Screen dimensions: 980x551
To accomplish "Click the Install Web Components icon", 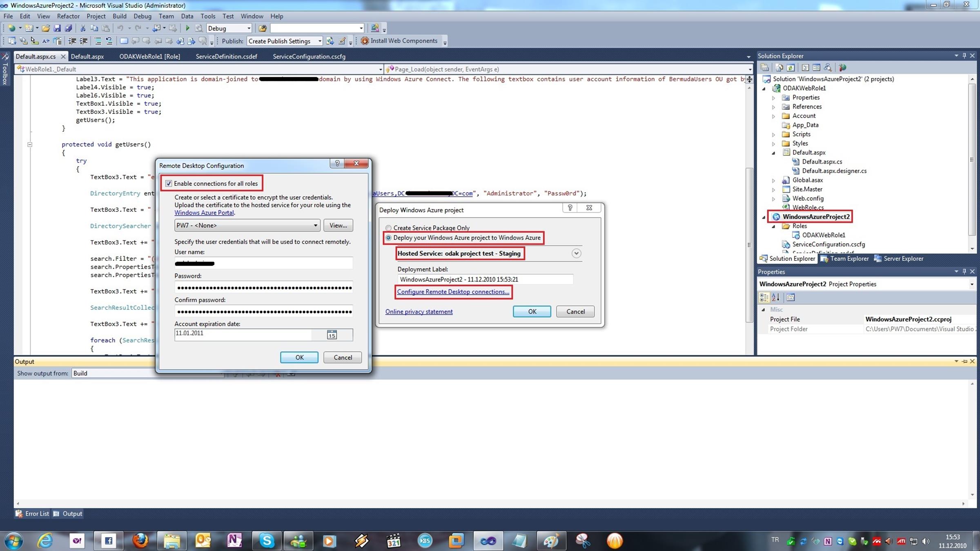I will point(365,41).
